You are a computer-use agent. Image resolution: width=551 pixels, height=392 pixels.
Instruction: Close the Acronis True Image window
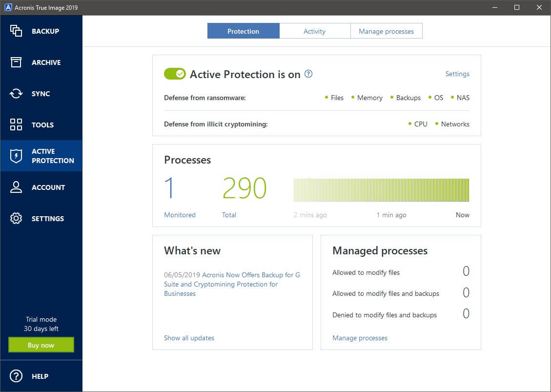[539, 7]
